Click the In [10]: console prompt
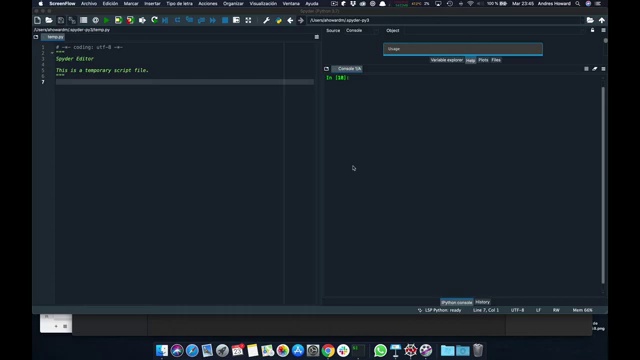 pyautogui.click(x=337, y=78)
